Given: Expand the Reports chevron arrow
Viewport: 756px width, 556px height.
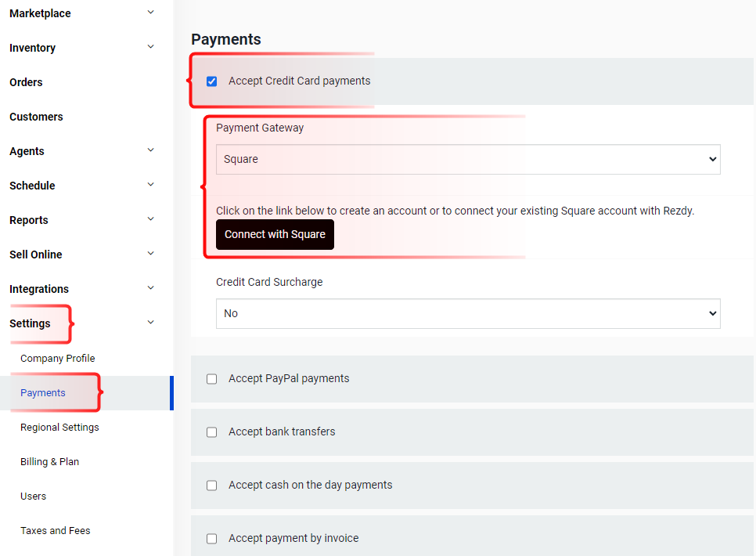Looking at the screenshot, I should click(x=150, y=219).
